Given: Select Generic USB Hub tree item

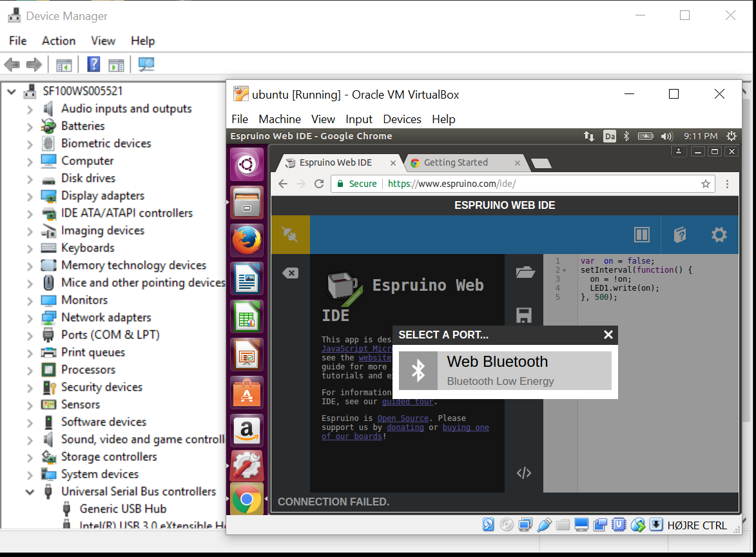Looking at the screenshot, I should 123,509.
